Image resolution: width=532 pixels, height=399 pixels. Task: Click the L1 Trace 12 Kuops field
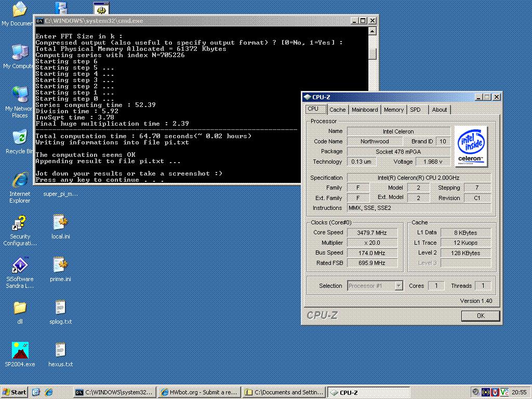(465, 243)
